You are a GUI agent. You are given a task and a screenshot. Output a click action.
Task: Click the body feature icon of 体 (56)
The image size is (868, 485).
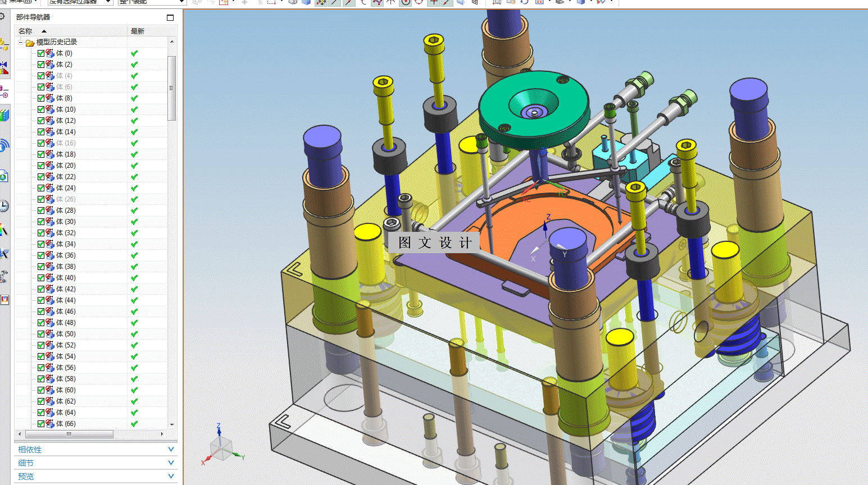[x=51, y=368]
